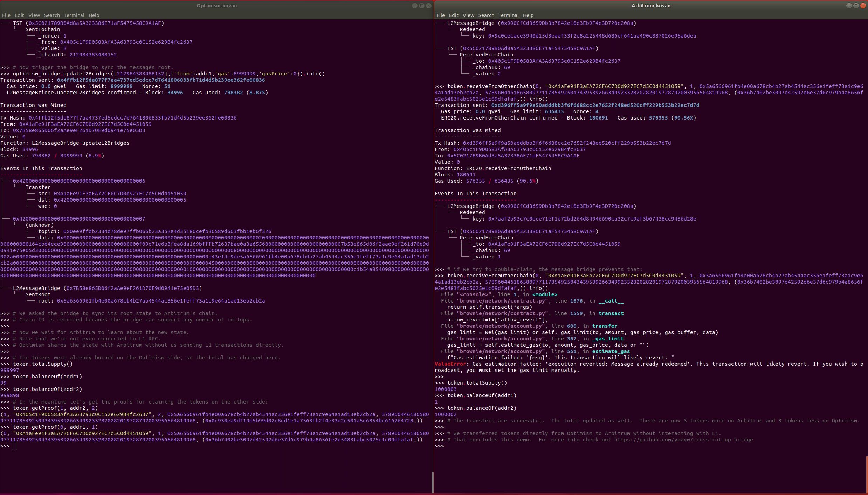
Task: Click totalSupply result 1000003 in Arbitrum
Action: [446, 389]
